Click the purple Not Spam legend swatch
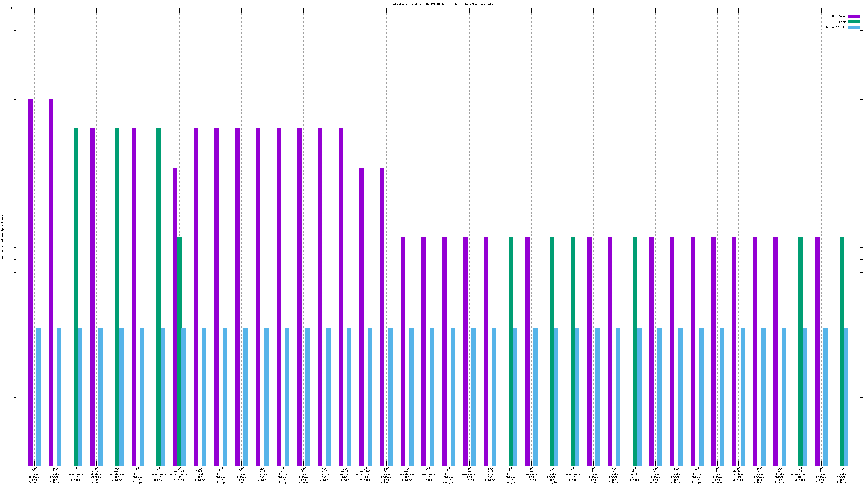This screenshot has width=868, height=488. (853, 16)
